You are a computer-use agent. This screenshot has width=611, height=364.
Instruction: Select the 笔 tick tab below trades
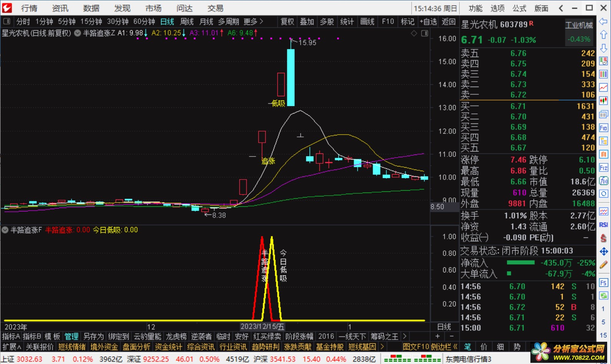point(467,347)
